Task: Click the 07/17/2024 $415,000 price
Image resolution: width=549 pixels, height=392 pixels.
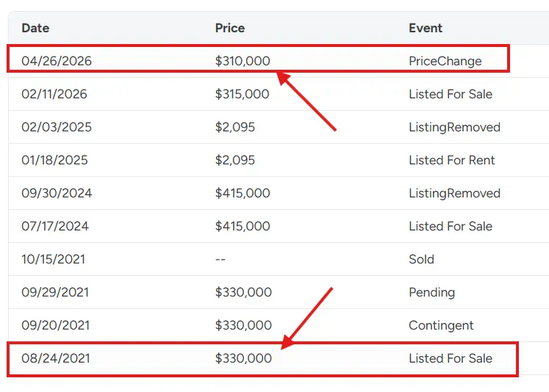Action: (243, 226)
